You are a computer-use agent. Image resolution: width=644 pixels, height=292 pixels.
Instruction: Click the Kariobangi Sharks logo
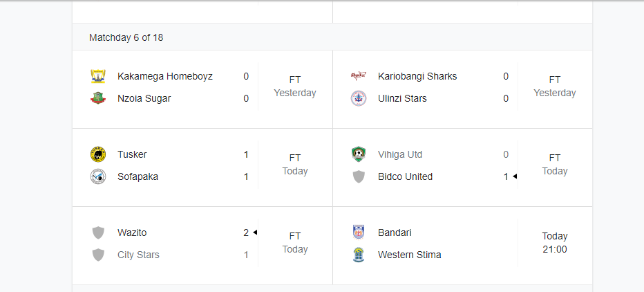point(359,77)
